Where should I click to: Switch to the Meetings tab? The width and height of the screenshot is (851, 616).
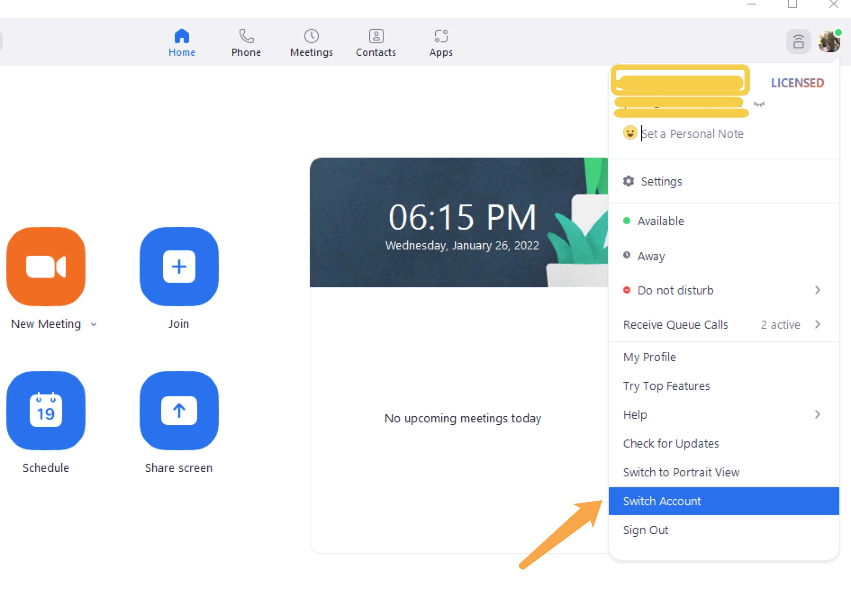pyautogui.click(x=312, y=43)
